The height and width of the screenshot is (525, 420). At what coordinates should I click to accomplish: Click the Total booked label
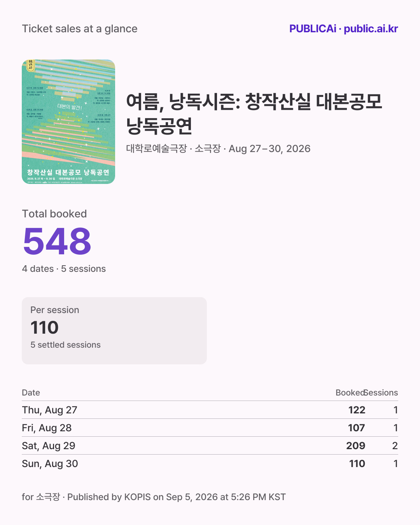point(54,214)
